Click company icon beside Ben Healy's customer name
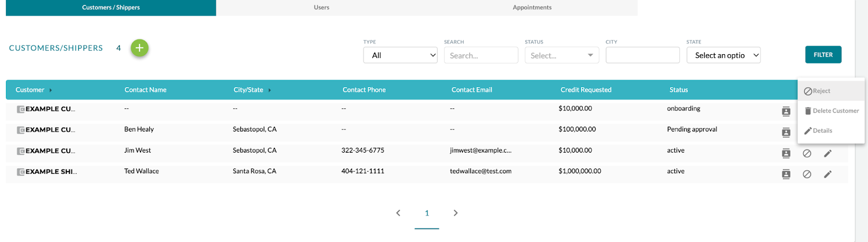The width and height of the screenshot is (868, 242). [21, 130]
